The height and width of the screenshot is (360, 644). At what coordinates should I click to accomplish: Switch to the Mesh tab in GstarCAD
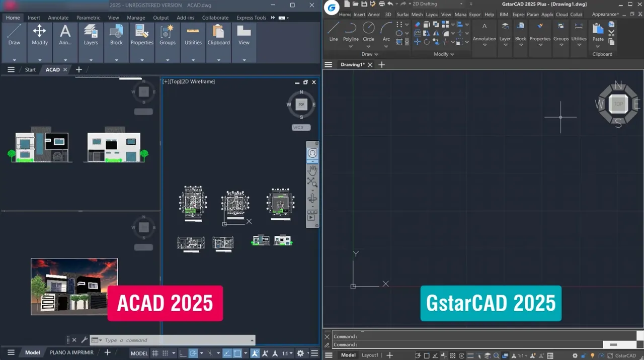click(x=417, y=15)
